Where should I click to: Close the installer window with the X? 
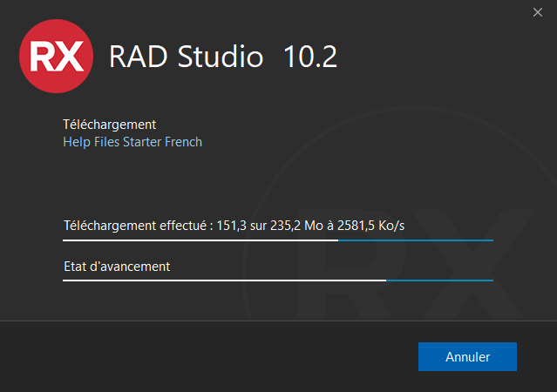point(538,12)
